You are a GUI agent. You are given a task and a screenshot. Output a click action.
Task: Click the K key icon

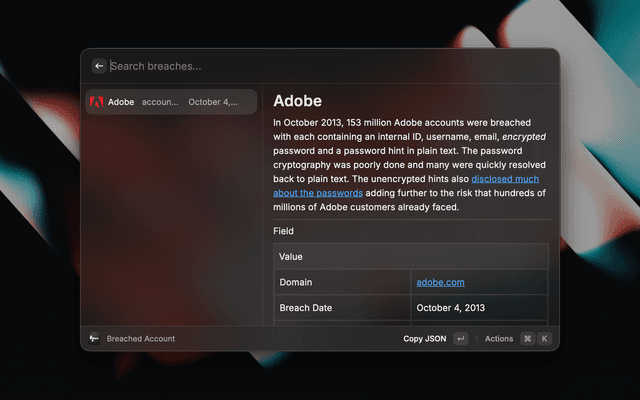(x=544, y=339)
